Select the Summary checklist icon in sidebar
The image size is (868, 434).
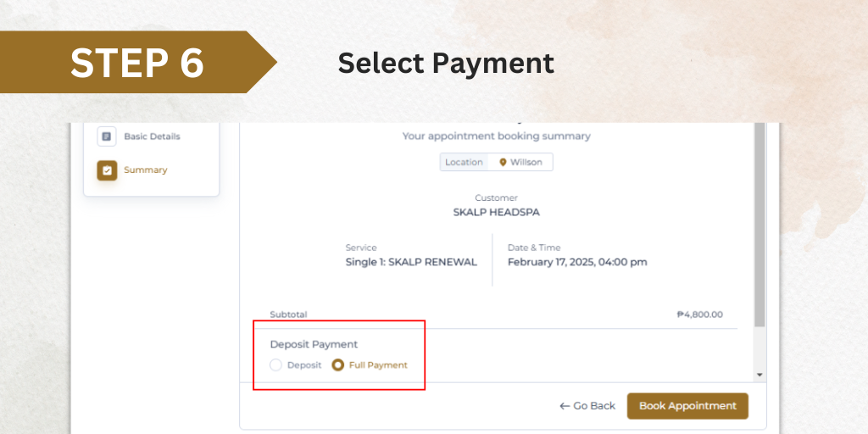click(x=107, y=170)
